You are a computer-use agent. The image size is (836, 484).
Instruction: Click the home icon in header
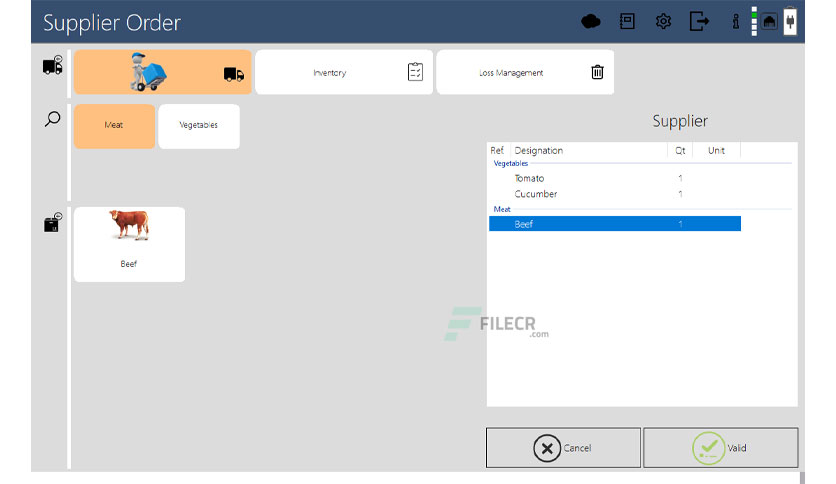[x=769, y=22]
